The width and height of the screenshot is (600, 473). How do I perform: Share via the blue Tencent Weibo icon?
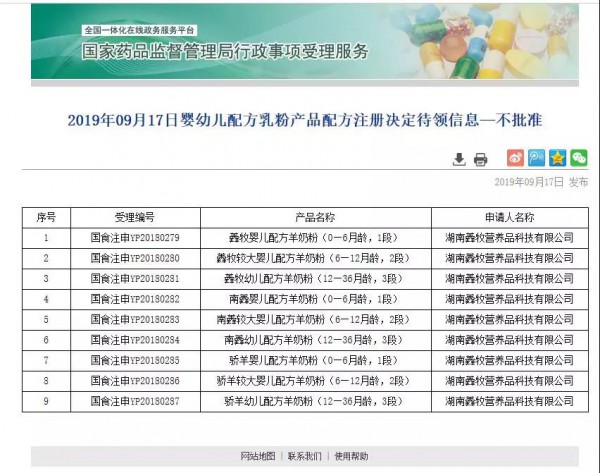point(536,158)
